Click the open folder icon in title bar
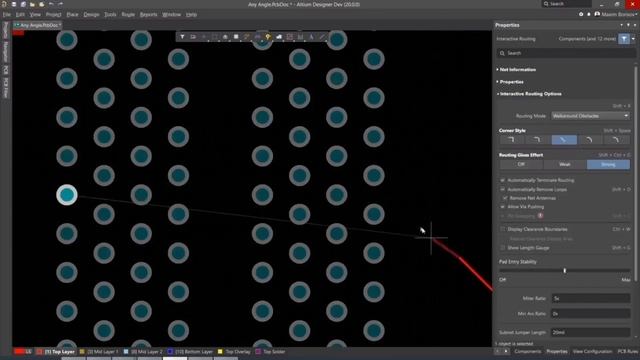The height and width of the screenshot is (360, 640). [x=32, y=4]
